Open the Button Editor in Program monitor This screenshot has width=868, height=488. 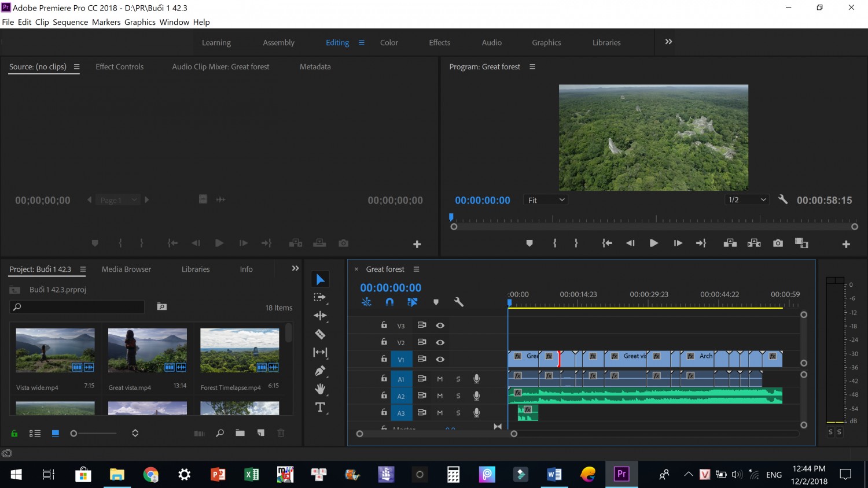click(846, 244)
